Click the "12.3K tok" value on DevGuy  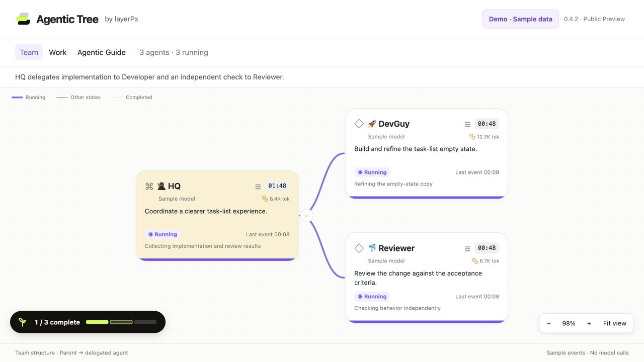[x=488, y=136]
